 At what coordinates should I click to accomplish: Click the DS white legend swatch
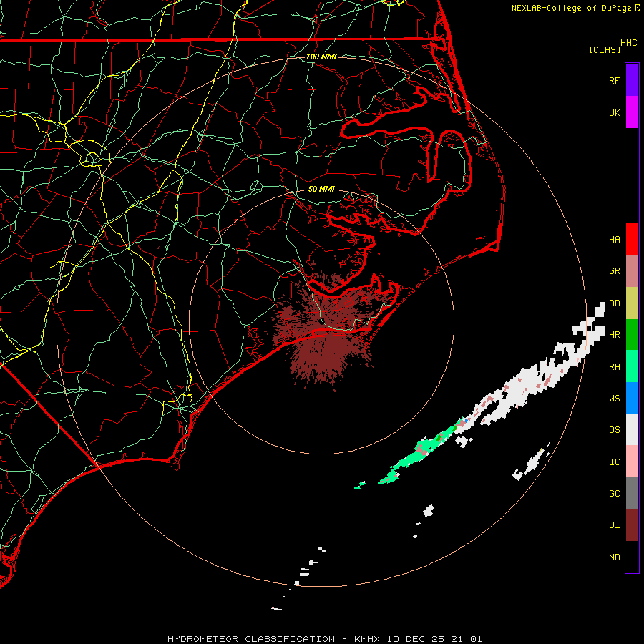(x=632, y=429)
